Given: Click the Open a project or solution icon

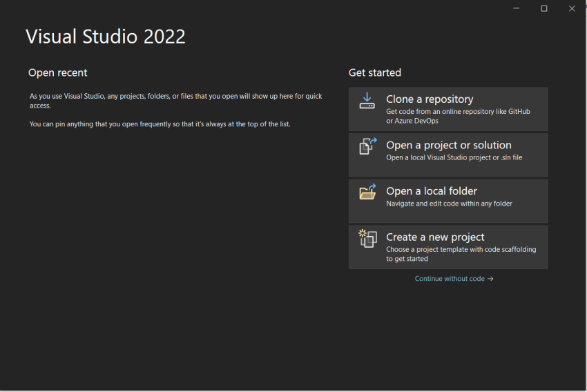Looking at the screenshot, I should [x=367, y=146].
